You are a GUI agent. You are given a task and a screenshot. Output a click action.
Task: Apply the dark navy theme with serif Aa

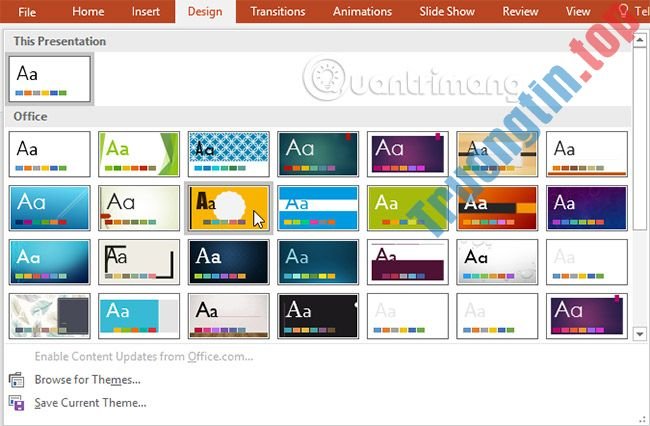click(x=228, y=262)
